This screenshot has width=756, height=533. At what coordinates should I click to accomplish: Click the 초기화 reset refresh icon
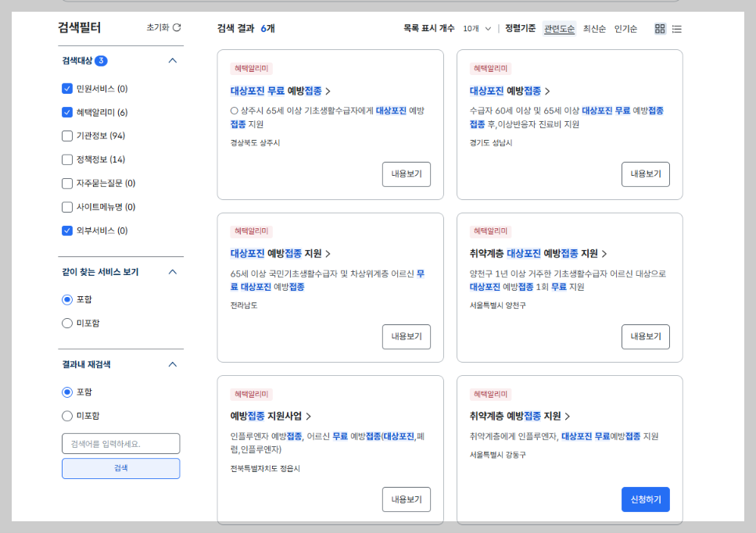tap(177, 27)
